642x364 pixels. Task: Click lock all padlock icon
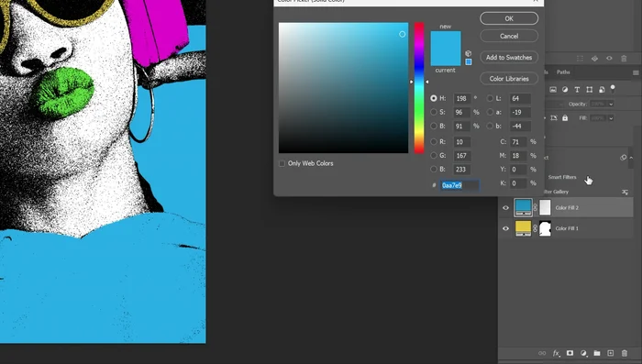(x=565, y=118)
